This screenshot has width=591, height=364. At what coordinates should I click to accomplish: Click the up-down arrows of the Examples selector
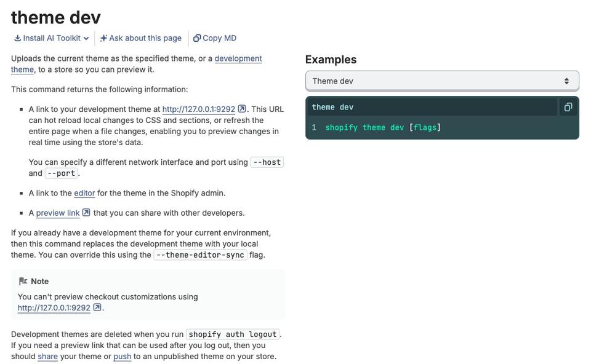click(566, 81)
